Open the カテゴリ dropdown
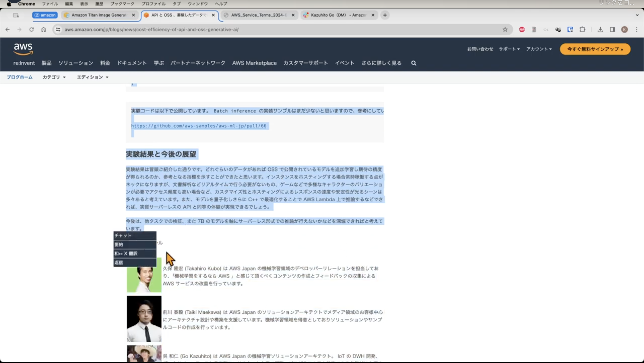644x363 pixels. click(x=54, y=77)
